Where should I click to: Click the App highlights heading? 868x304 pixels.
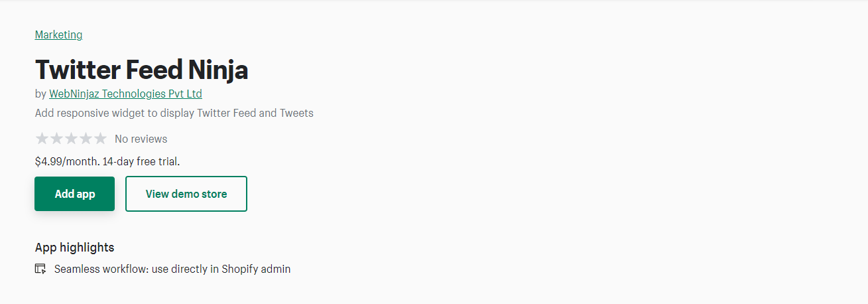75,248
